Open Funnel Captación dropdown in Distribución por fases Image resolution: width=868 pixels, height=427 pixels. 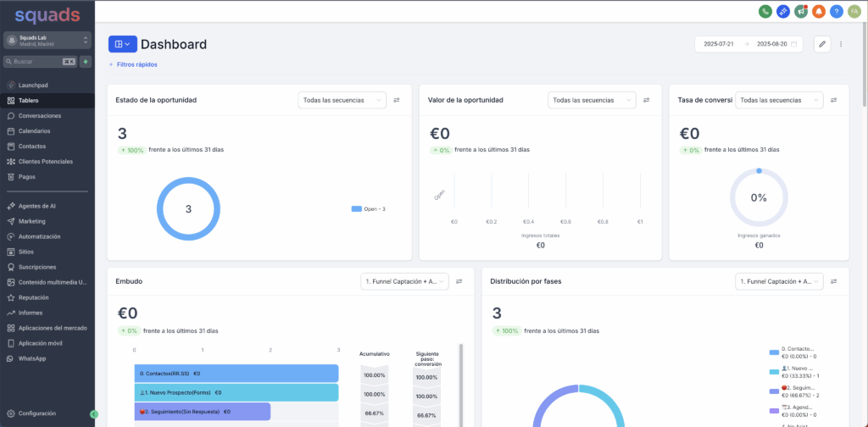(x=779, y=281)
